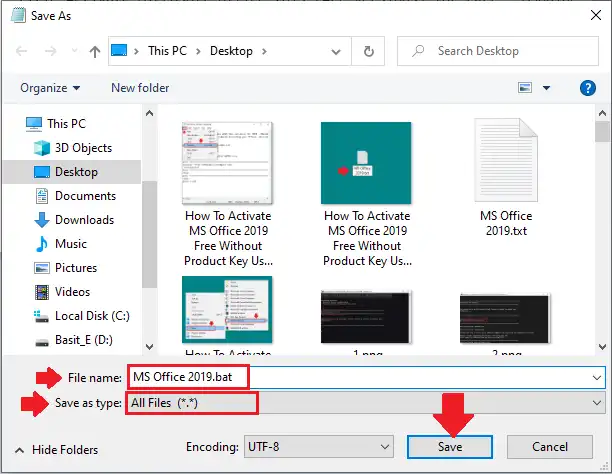
Task: Open the File name dropdown arrow
Action: (x=597, y=378)
